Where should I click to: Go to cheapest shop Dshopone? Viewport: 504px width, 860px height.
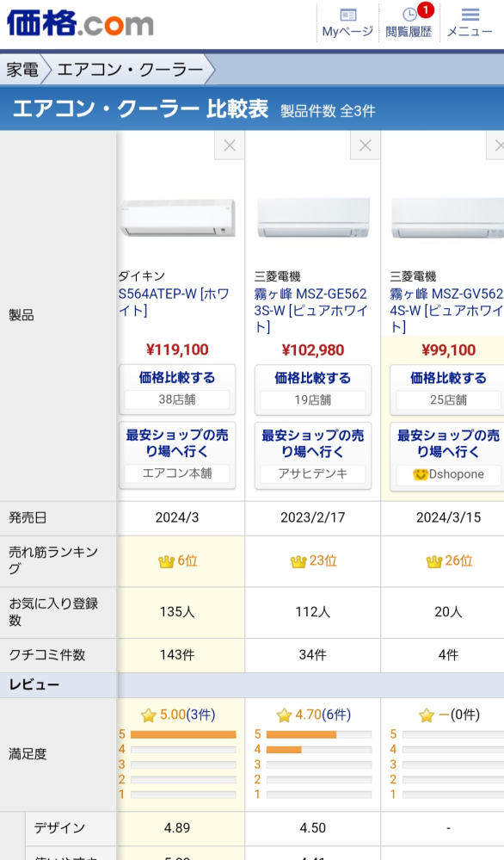447,455
